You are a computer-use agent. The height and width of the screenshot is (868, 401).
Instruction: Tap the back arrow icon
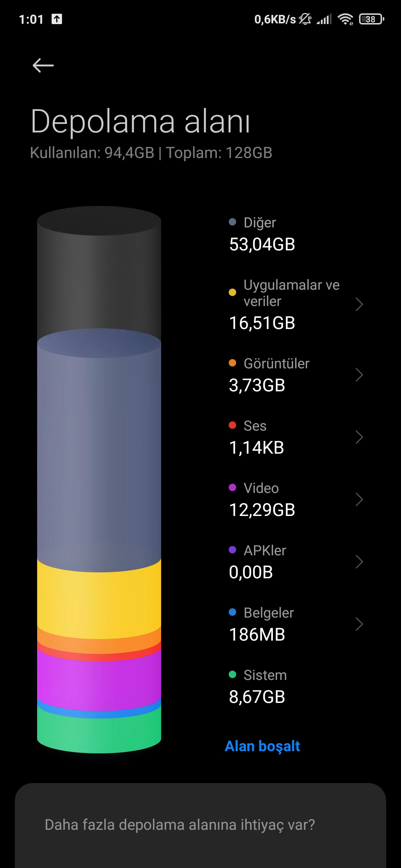click(x=43, y=65)
